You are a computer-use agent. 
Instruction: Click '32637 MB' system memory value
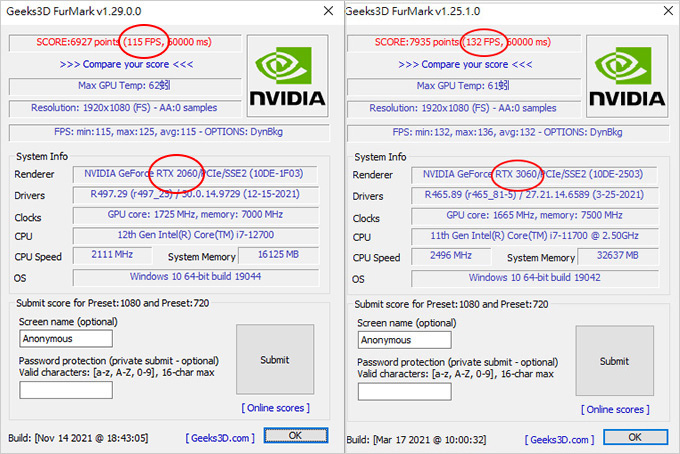click(x=618, y=256)
